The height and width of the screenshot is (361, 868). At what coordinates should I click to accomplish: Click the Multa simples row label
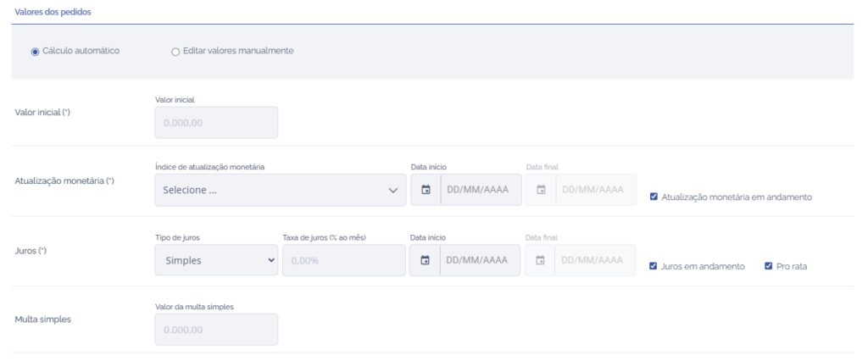[42, 320]
